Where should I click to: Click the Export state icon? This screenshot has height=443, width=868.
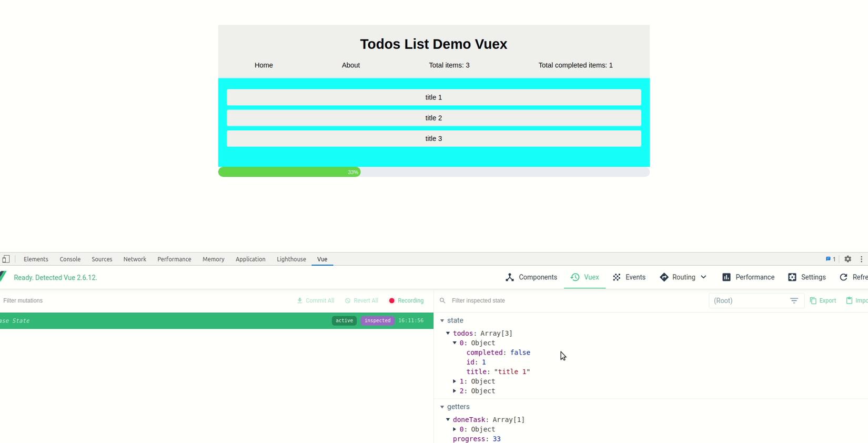coord(813,300)
